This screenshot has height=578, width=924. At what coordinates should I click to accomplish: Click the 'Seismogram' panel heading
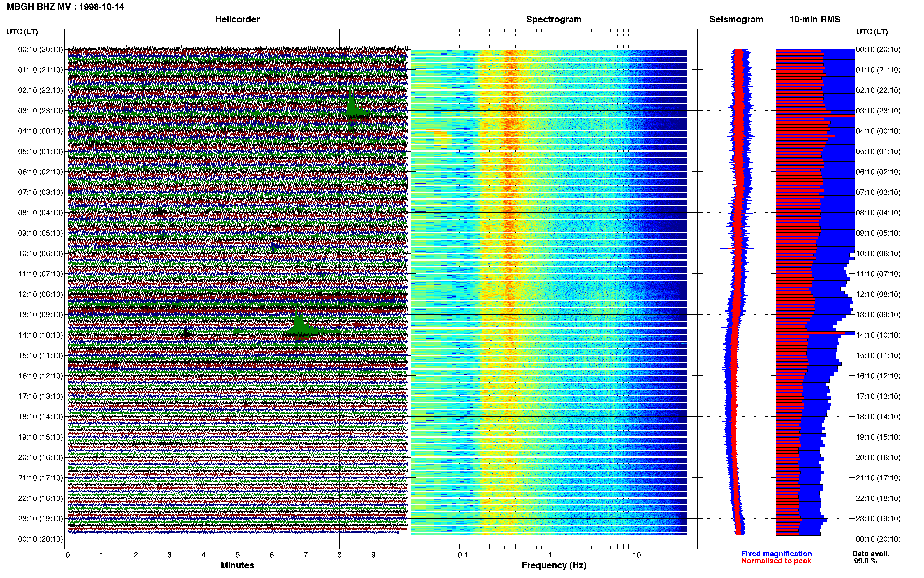736,20
